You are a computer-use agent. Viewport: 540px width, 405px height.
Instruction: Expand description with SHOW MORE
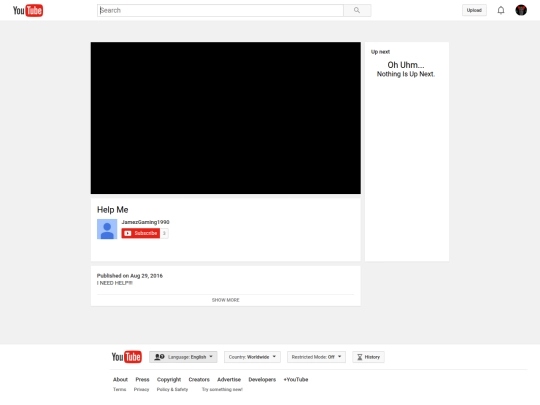tap(226, 300)
